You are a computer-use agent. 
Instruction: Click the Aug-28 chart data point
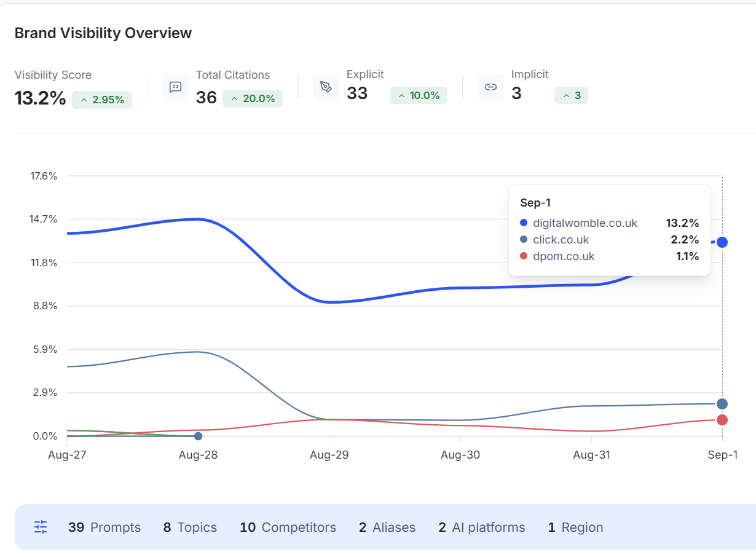(x=198, y=437)
